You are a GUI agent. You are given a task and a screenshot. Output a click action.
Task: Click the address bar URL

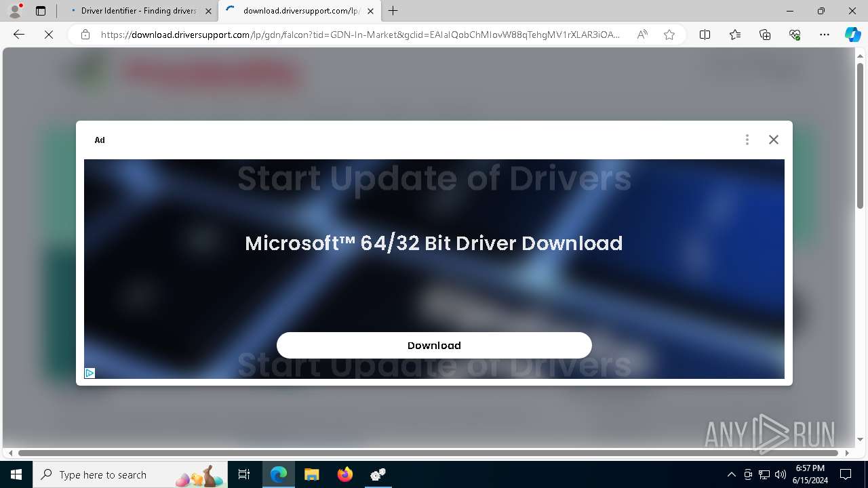[x=360, y=35]
